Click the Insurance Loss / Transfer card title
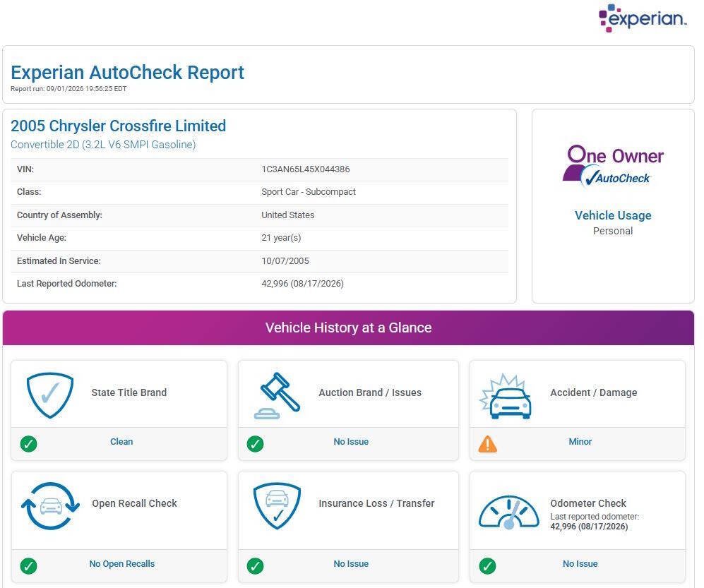The height and width of the screenshot is (588, 704). pos(376,503)
